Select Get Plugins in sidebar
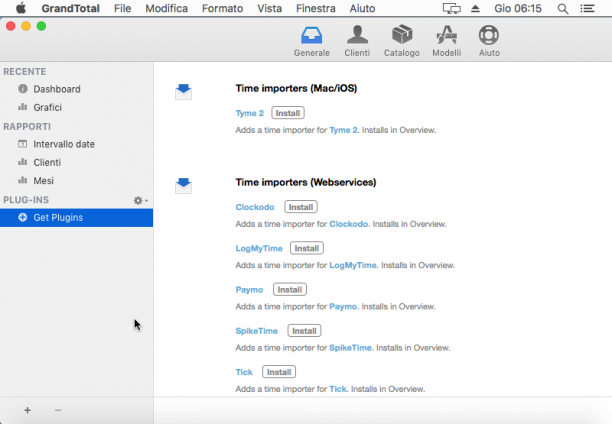 coord(76,217)
